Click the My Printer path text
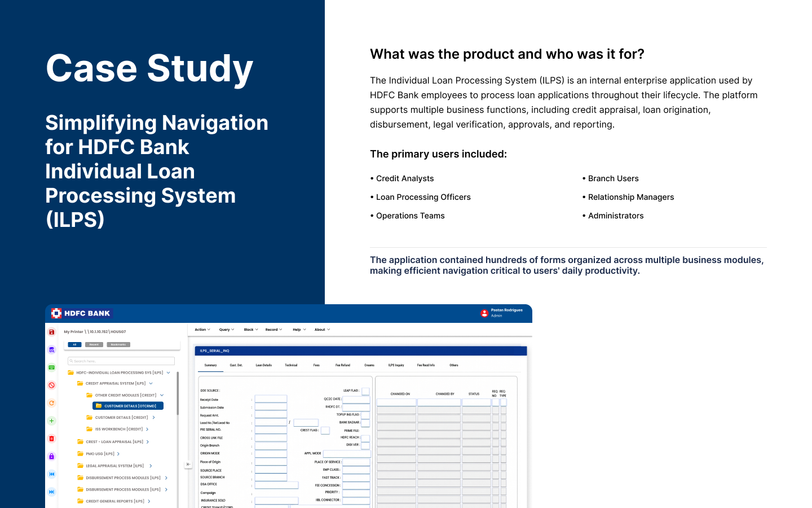The width and height of the screenshot is (812, 508). (x=95, y=332)
